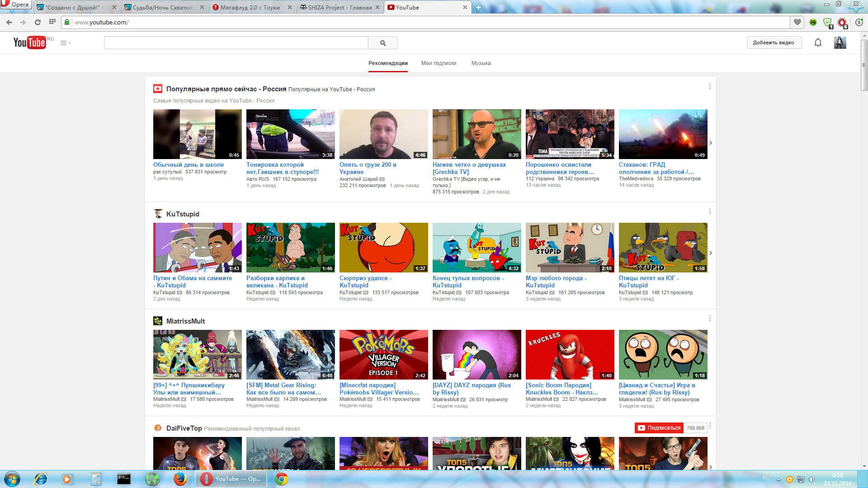Open Google Chrome from the taskbar
Image resolution: width=868 pixels, height=488 pixels.
(282, 479)
